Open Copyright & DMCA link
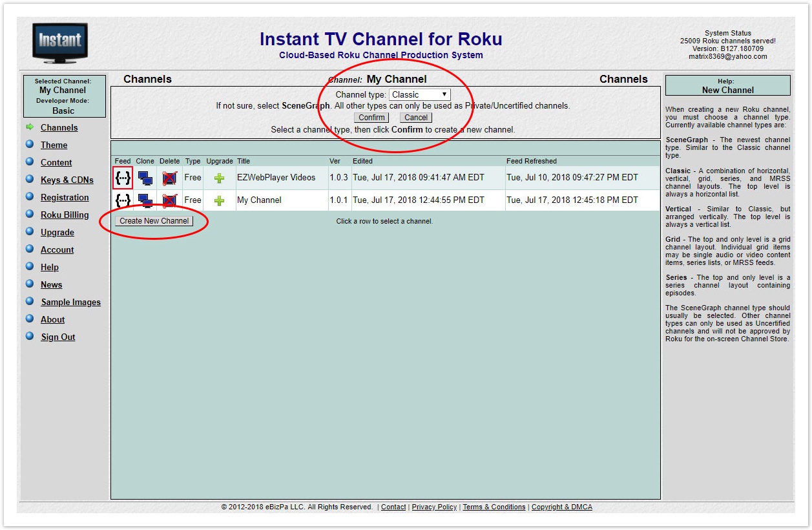The height and width of the screenshot is (530, 812). pos(562,507)
